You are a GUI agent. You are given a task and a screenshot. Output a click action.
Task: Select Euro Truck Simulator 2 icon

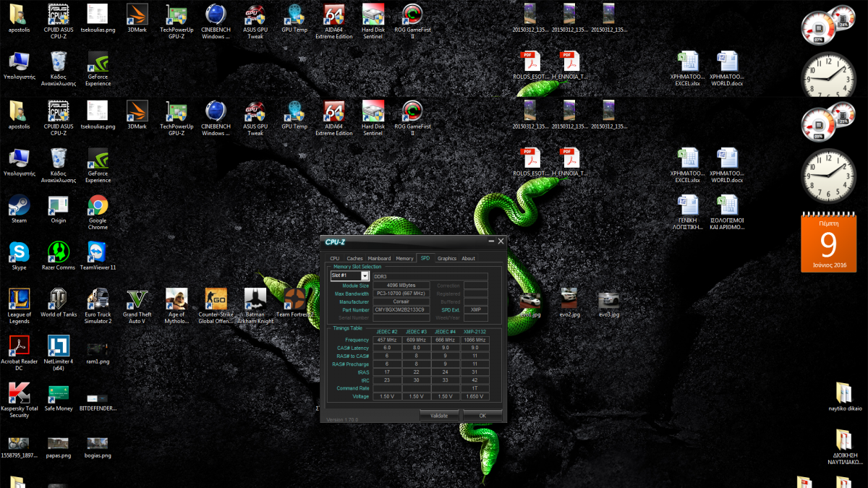(x=98, y=306)
